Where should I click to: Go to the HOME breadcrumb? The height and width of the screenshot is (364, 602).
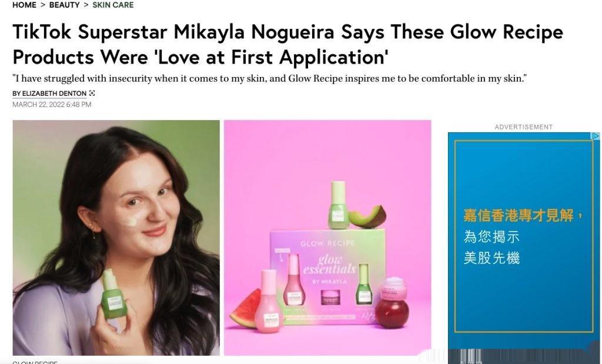coord(24,5)
